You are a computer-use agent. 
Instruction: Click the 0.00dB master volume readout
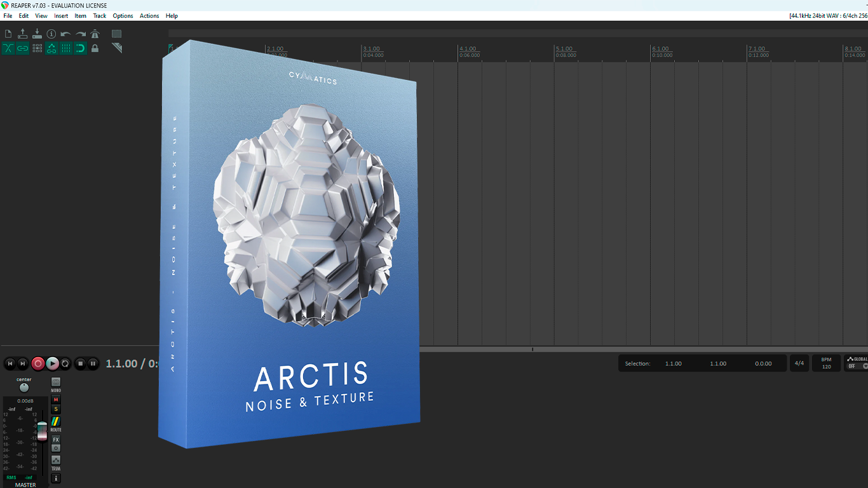tap(25, 401)
